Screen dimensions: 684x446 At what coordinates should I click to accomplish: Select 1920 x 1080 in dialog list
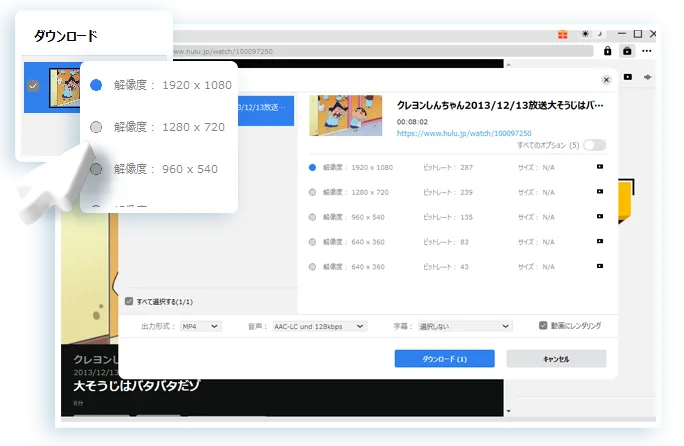[312, 168]
